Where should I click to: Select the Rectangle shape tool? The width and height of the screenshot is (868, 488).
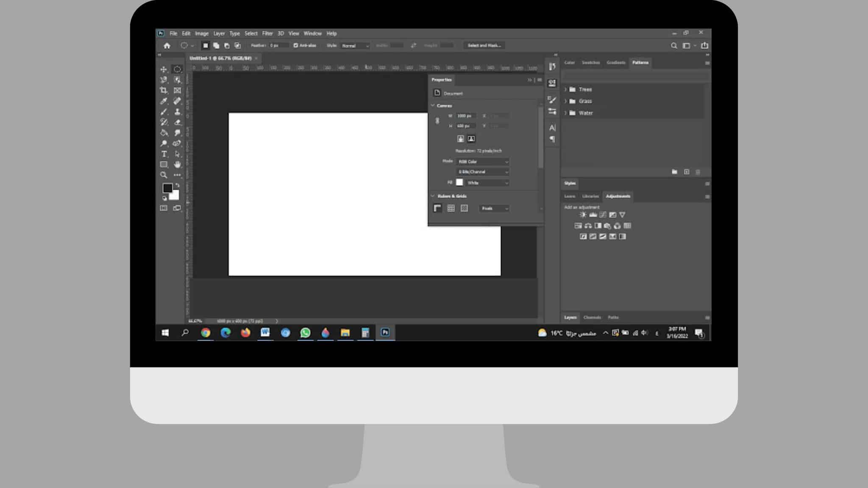tap(164, 164)
